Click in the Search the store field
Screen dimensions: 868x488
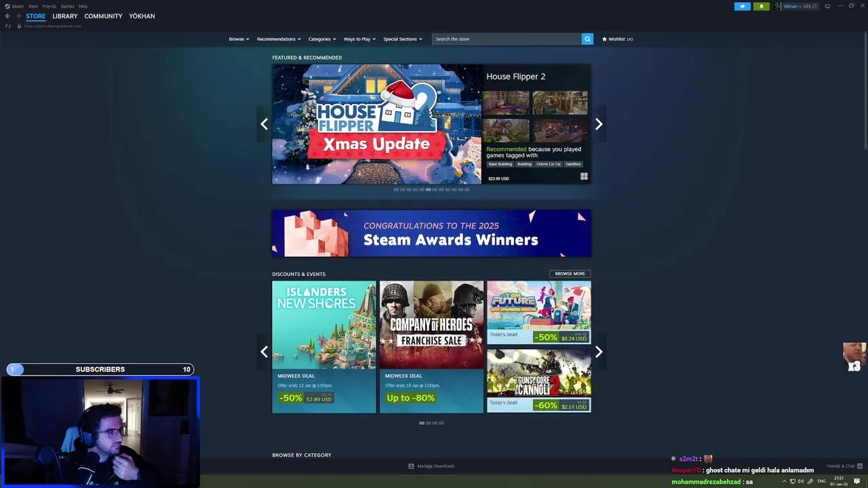(507, 39)
